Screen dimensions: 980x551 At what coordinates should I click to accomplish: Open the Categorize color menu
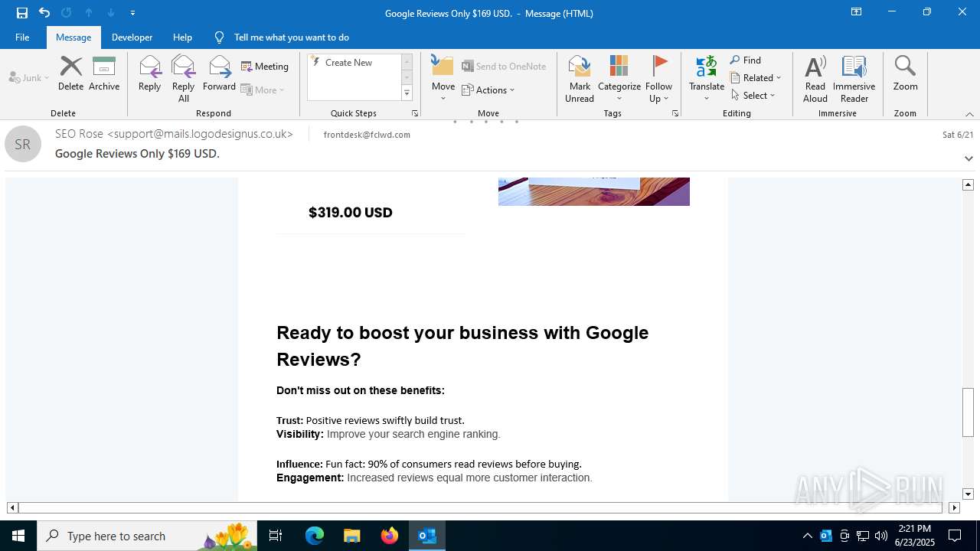coord(619,79)
